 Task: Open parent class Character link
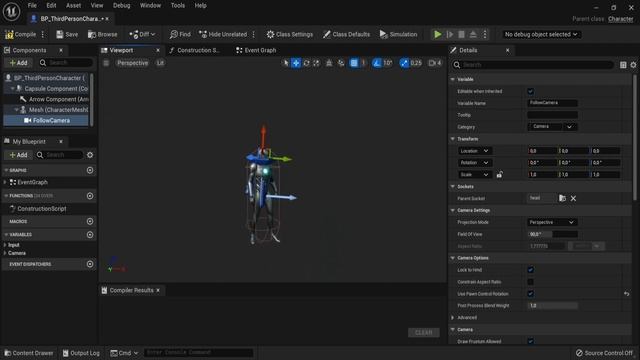coord(620,19)
